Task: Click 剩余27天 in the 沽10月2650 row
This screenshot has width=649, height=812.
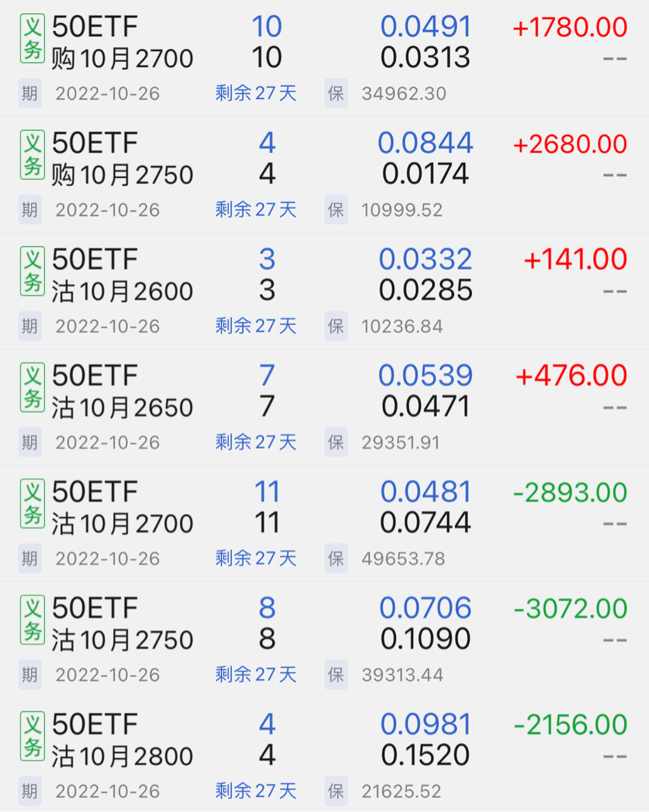Action: coord(256,442)
